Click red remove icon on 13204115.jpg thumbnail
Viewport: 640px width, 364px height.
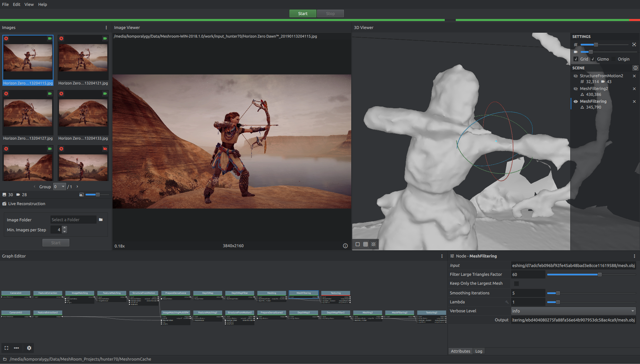[6, 39]
